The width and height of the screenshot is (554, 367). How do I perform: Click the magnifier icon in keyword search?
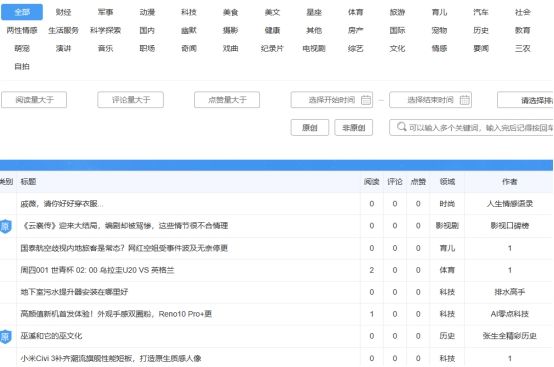coord(401,126)
